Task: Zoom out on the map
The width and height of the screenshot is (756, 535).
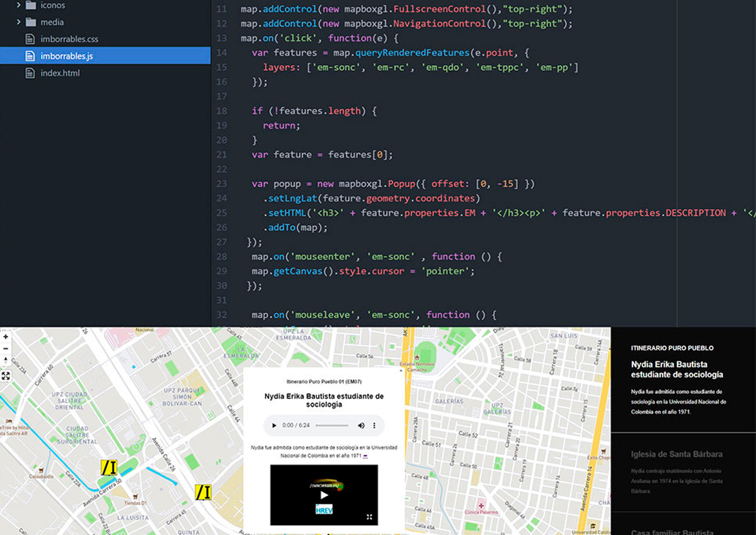Action: [6, 349]
